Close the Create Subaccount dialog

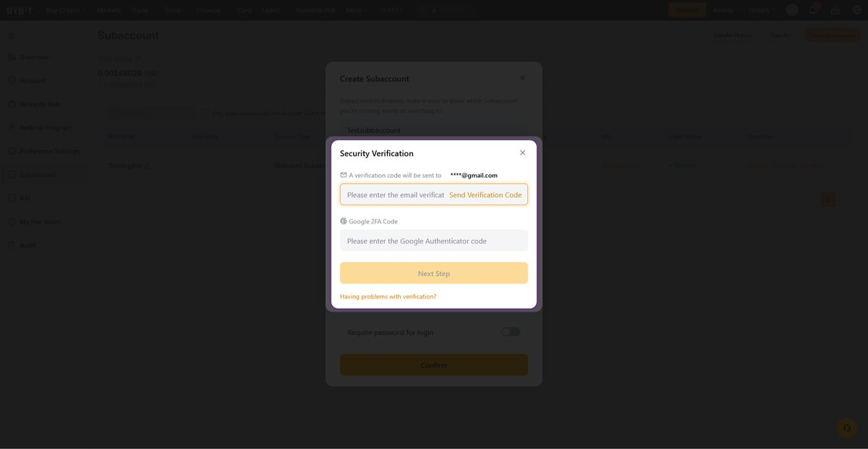(x=522, y=78)
